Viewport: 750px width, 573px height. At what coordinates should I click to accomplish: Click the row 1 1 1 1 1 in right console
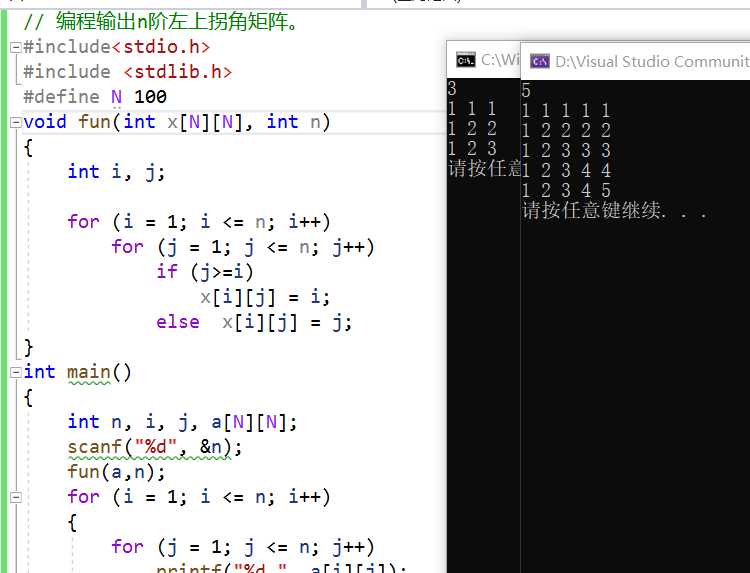(566, 110)
